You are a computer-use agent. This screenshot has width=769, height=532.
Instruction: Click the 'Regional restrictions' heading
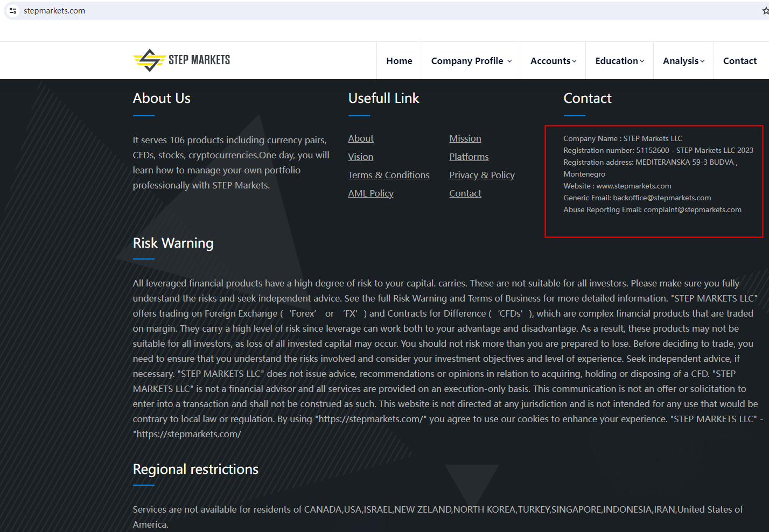click(x=195, y=470)
